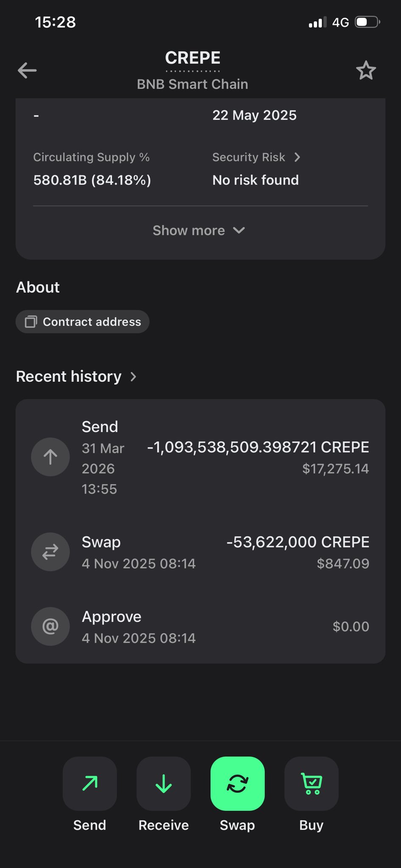The image size is (401, 868).
Task: Tap the Approve transaction @ icon
Action: click(50, 626)
